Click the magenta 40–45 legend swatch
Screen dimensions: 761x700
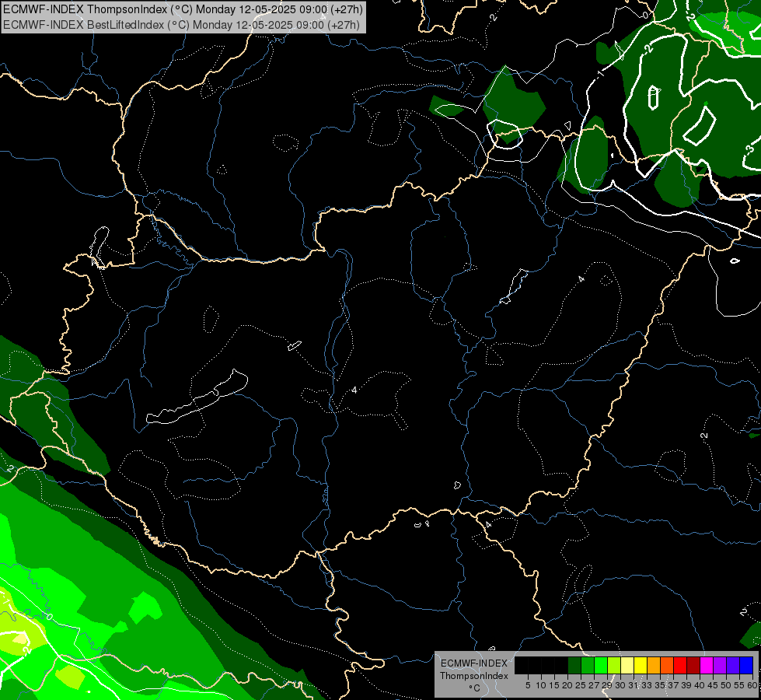[707, 666]
